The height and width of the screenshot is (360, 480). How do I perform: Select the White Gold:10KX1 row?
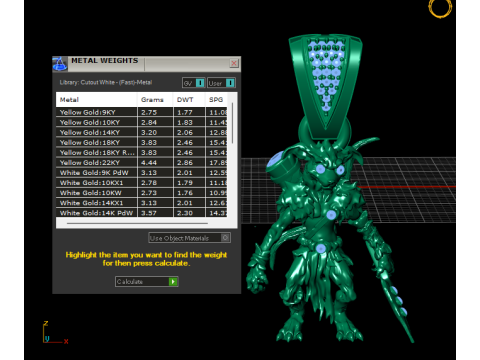(142, 182)
